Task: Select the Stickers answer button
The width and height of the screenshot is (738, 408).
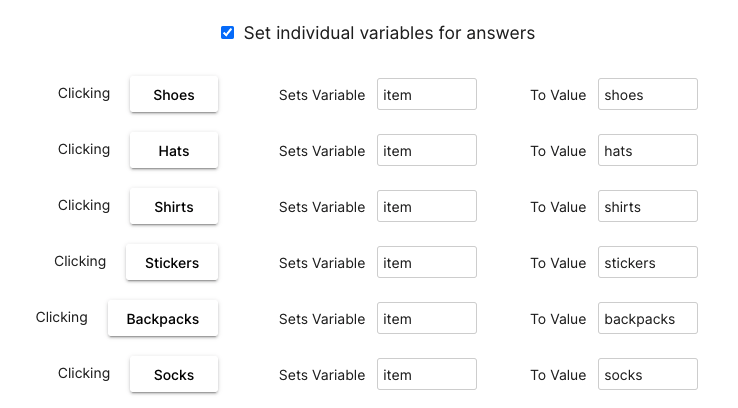Action: pyautogui.click(x=172, y=263)
